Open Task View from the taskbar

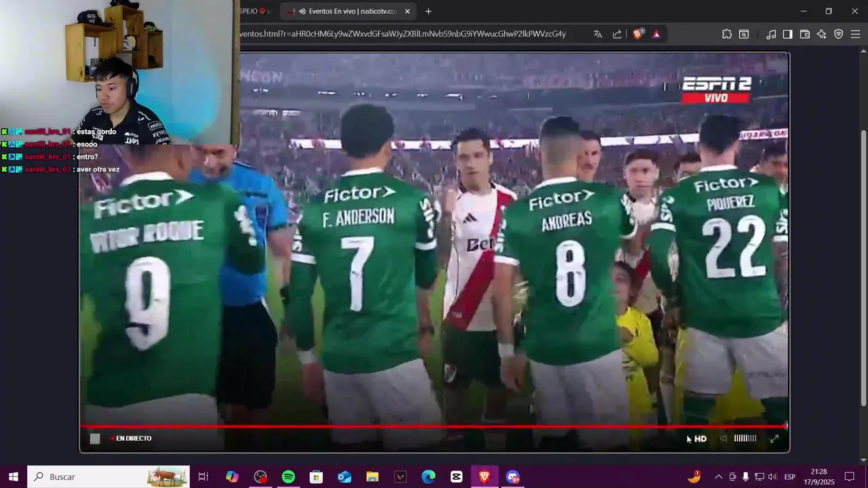[203, 476]
